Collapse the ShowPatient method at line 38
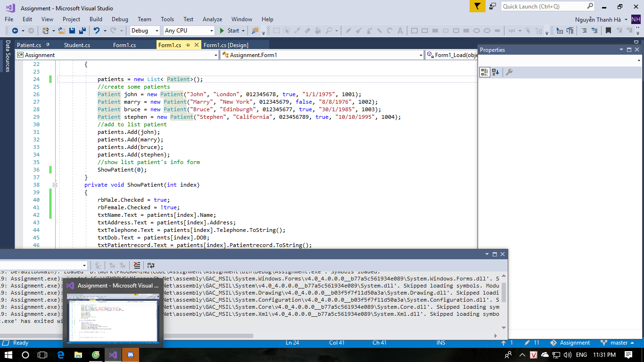 coord(55,184)
